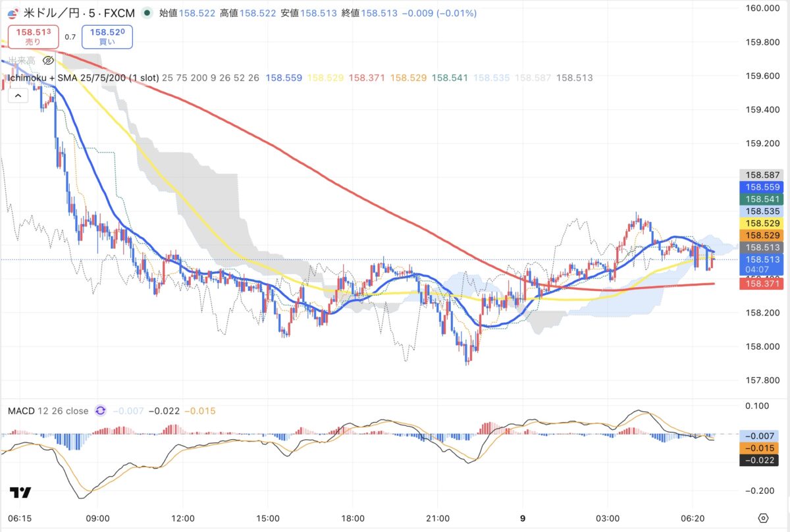Click the date 9 marker on time axis
This screenshot has height=532, width=790.
[x=522, y=518]
